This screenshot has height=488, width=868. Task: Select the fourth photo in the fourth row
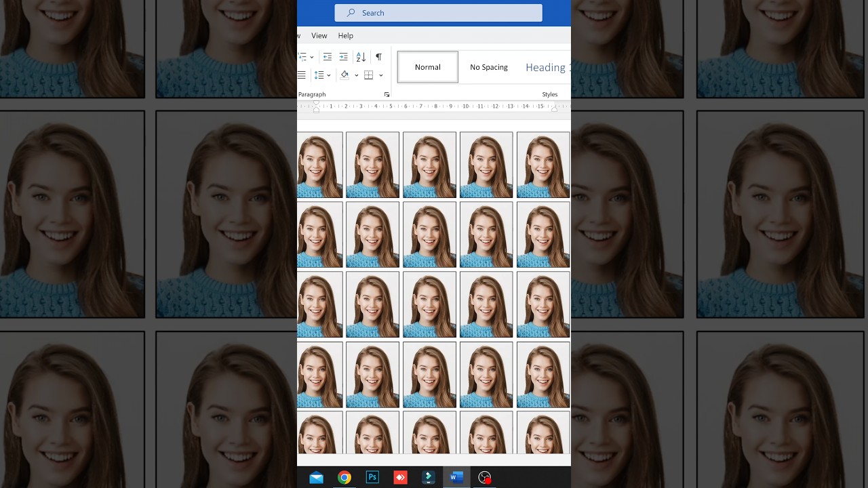486,375
